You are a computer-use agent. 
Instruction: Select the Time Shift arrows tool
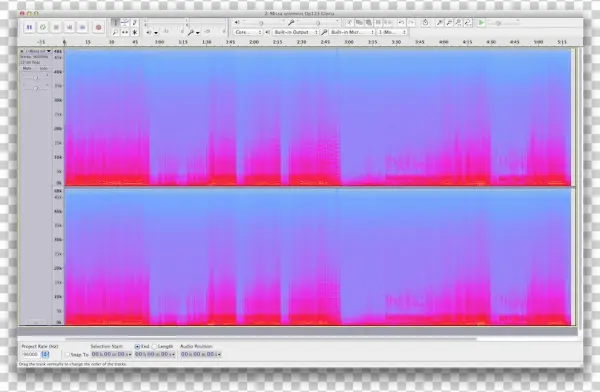(125, 32)
